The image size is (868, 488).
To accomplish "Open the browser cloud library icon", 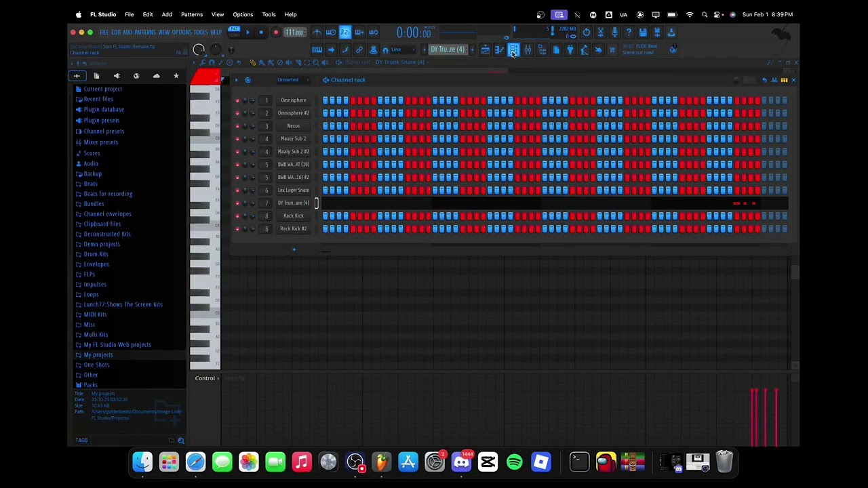I will 156,76.
